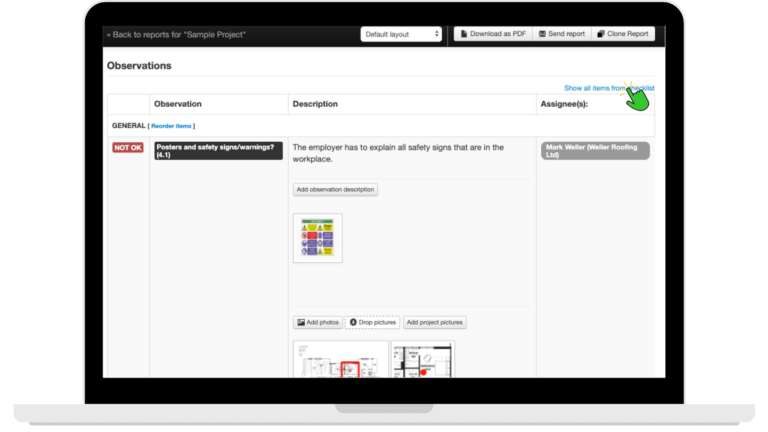Open the safety signs poster thumbnail

317,238
